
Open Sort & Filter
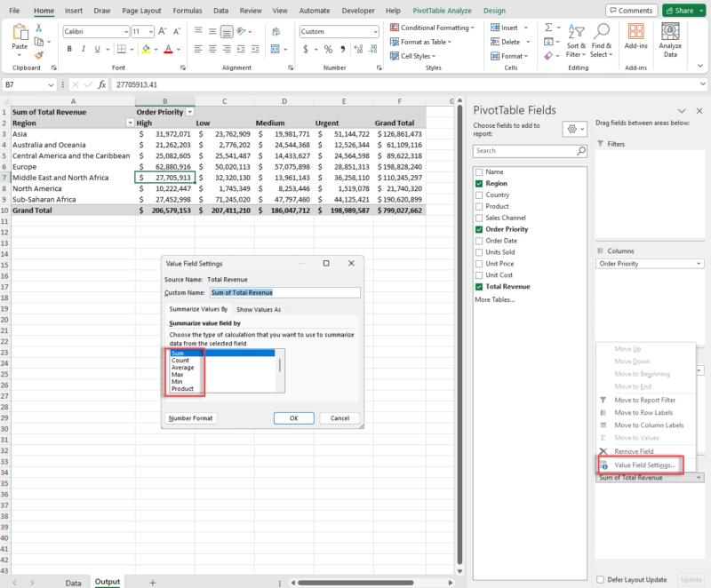tap(577, 41)
